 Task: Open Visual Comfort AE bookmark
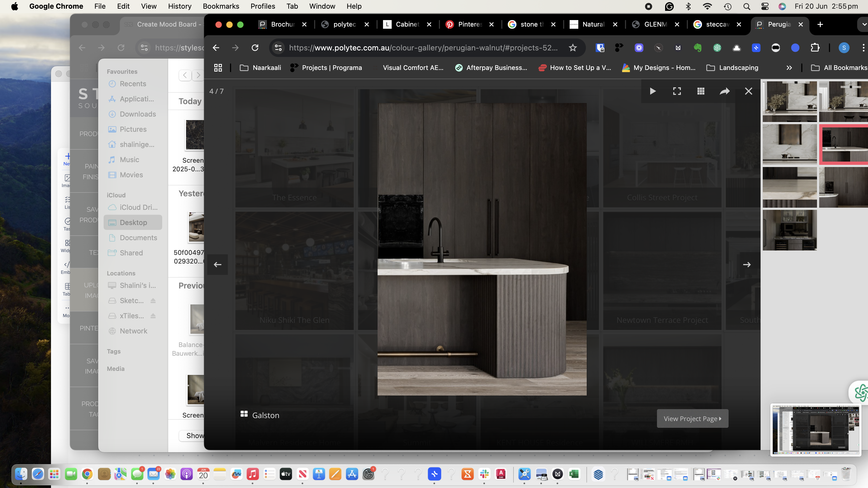[413, 68]
